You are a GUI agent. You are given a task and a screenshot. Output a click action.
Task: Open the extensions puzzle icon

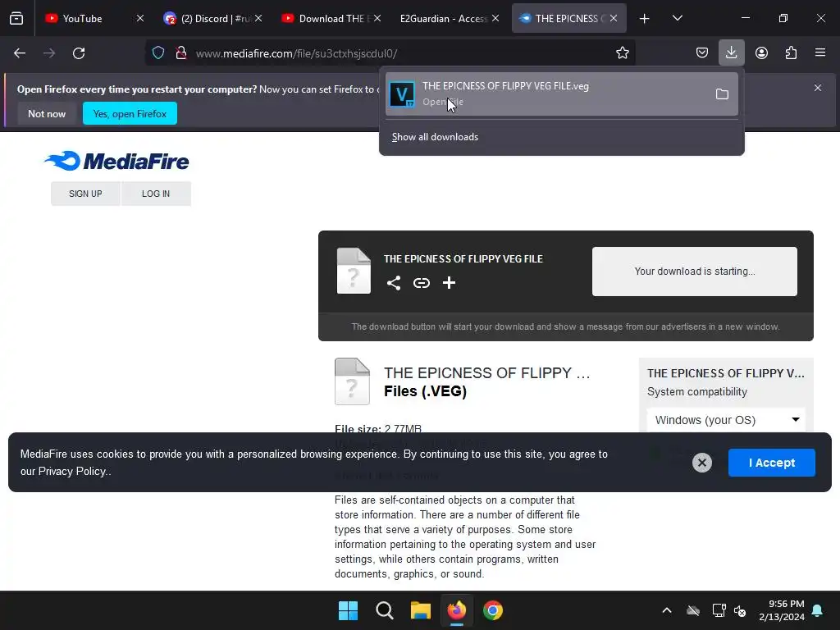coord(791,53)
